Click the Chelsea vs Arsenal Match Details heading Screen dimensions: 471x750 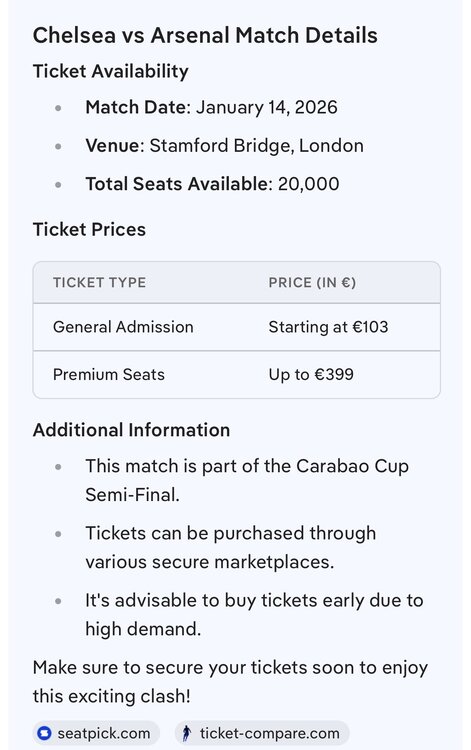click(x=205, y=35)
